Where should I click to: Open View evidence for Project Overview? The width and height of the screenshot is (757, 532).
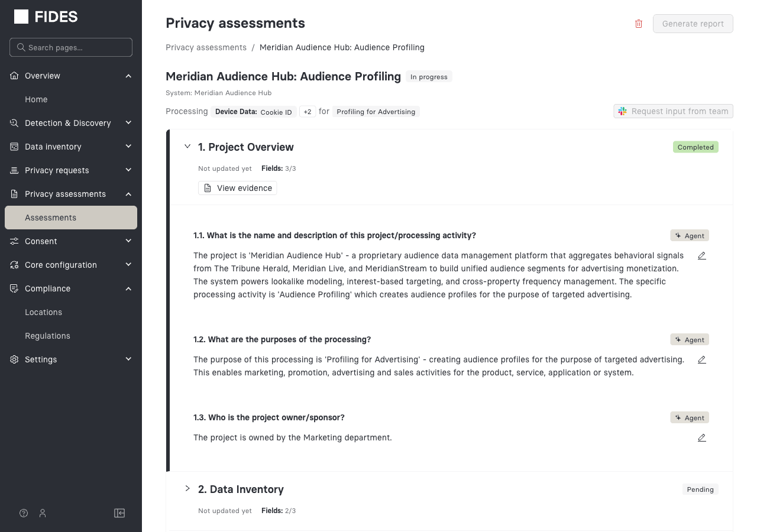click(x=237, y=187)
